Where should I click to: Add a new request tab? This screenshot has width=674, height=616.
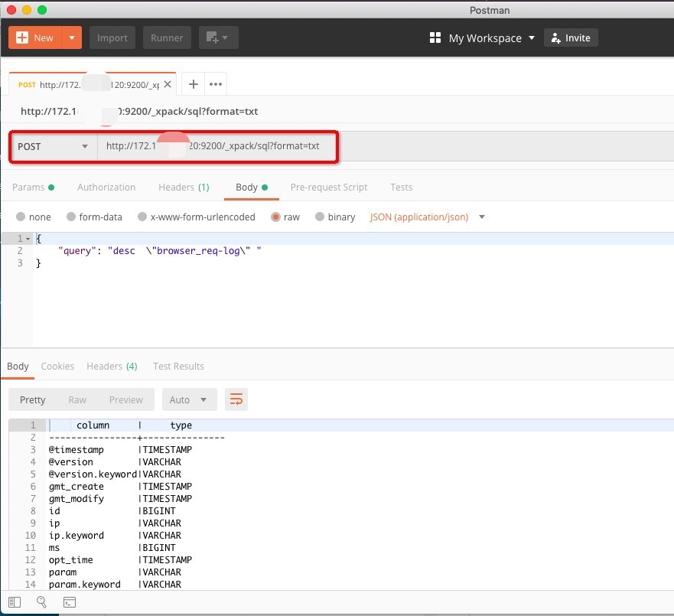tap(194, 84)
